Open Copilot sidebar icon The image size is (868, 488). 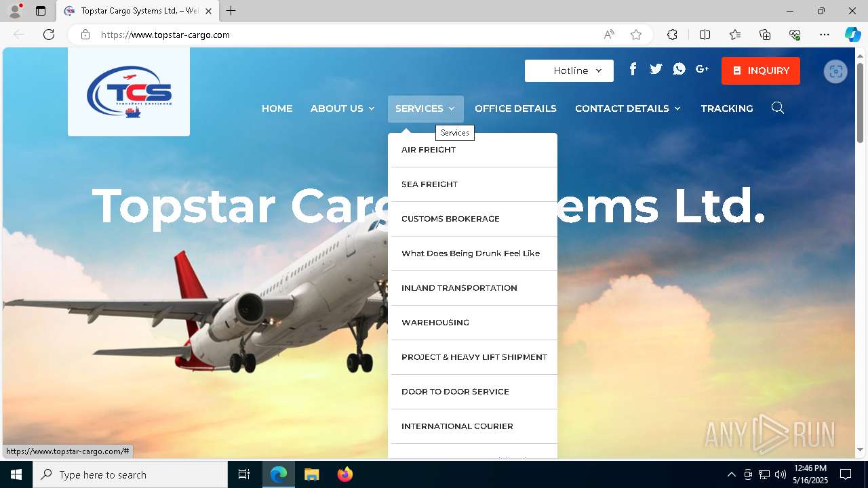click(852, 35)
